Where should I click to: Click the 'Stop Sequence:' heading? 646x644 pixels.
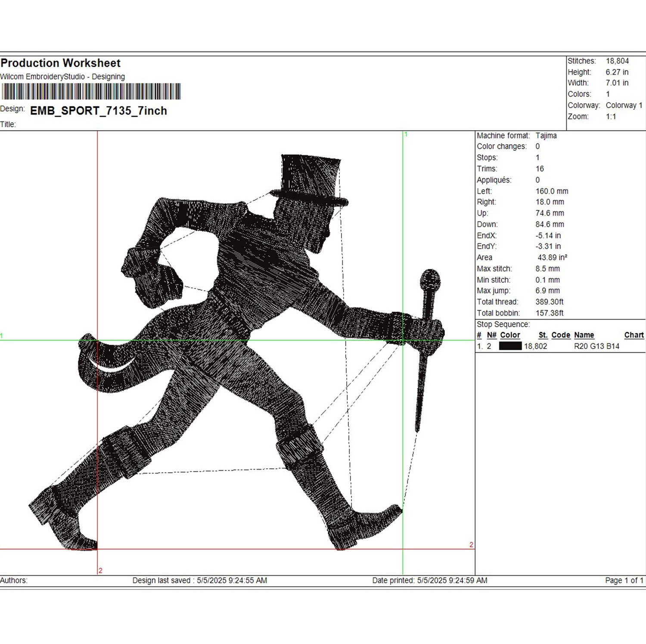(x=503, y=324)
